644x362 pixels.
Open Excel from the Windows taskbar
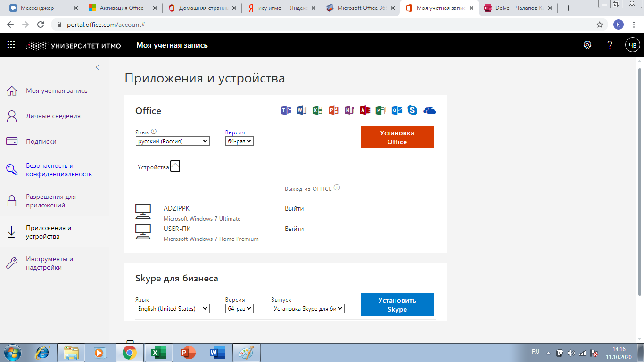tap(158, 353)
